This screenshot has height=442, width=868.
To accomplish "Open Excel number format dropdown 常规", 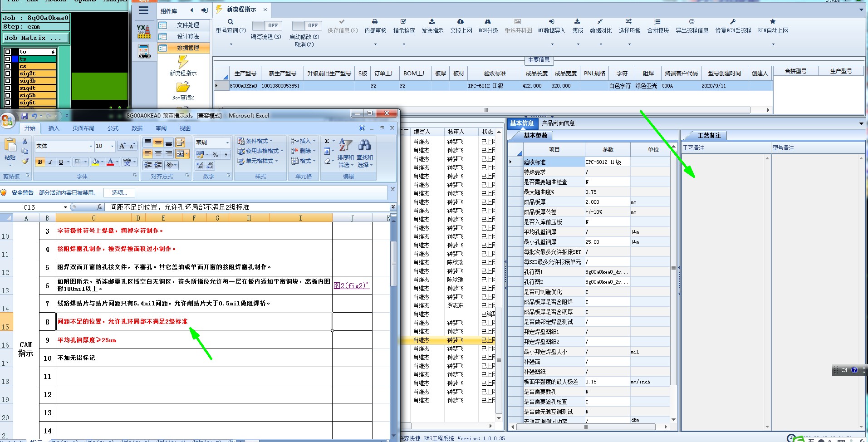I will click(x=226, y=142).
